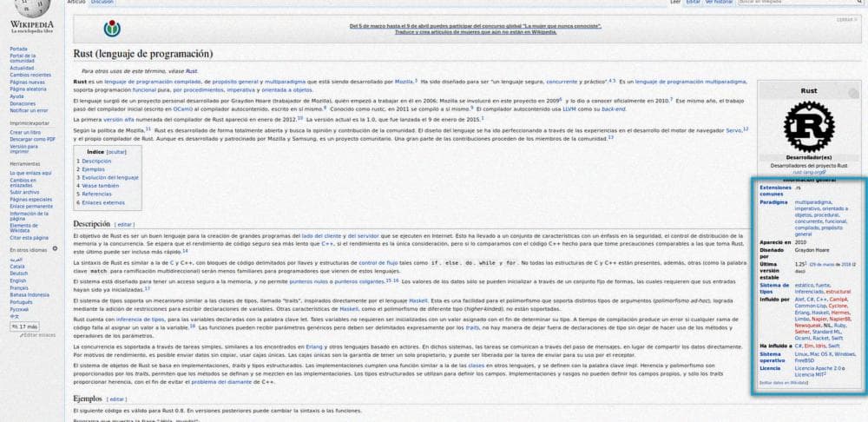The image size is (868, 422).
Task: Click Editar enlaces under languages
Action: [37, 335]
